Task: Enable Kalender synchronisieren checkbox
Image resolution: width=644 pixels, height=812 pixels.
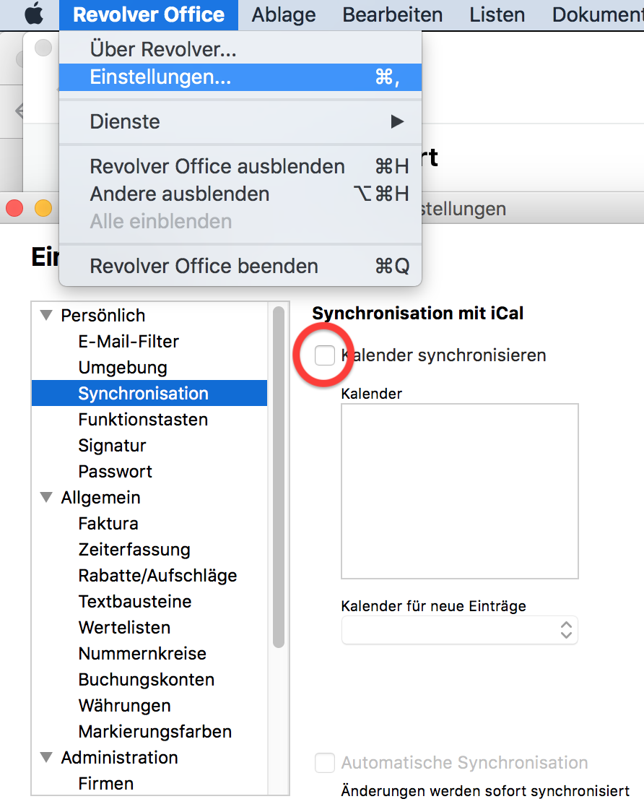Action: click(x=325, y=355)
